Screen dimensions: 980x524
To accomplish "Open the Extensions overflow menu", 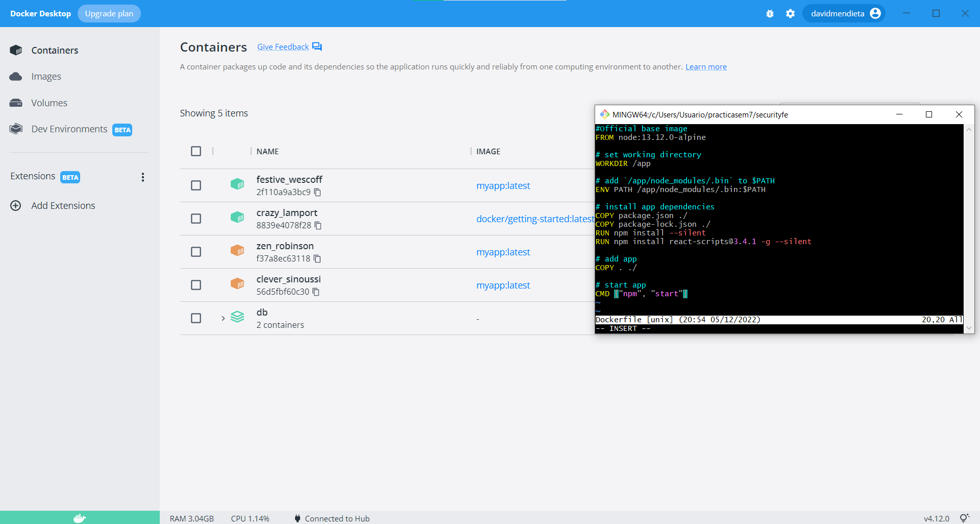I will pos(143,177).
